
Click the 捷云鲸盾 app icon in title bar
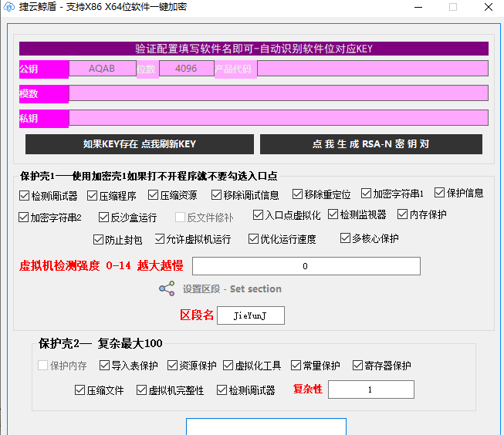click(9, 7)
